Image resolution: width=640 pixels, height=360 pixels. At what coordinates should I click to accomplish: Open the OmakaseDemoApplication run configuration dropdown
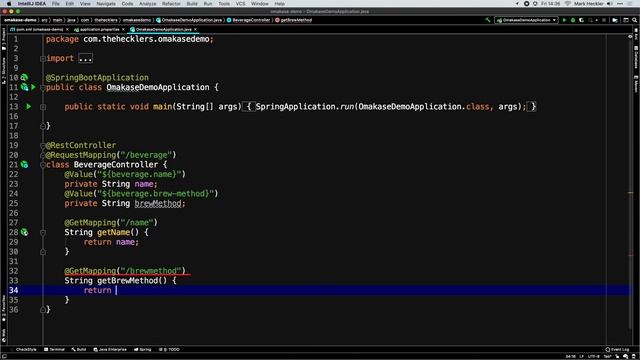click(x=527, y=20)
